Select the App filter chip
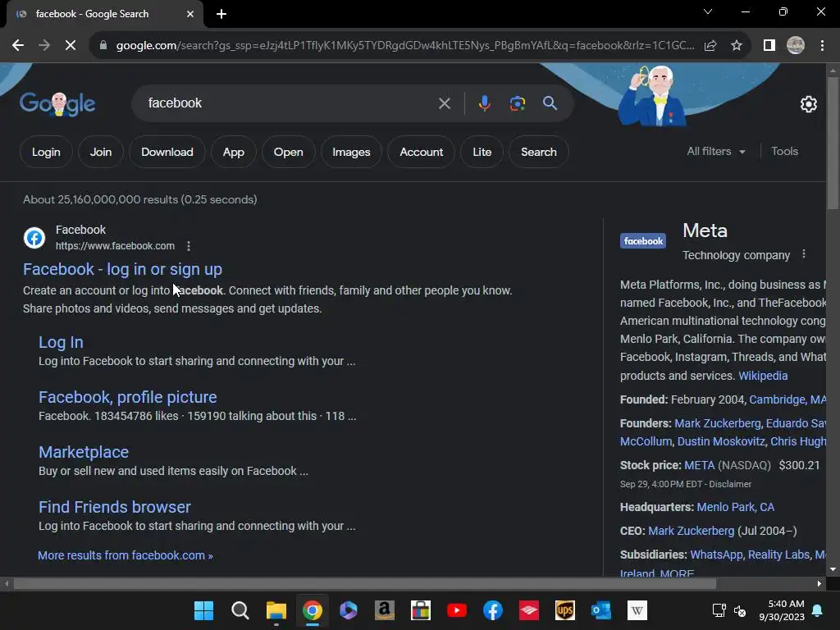This screenshot has width=840, height=630. tap(234, 152)
